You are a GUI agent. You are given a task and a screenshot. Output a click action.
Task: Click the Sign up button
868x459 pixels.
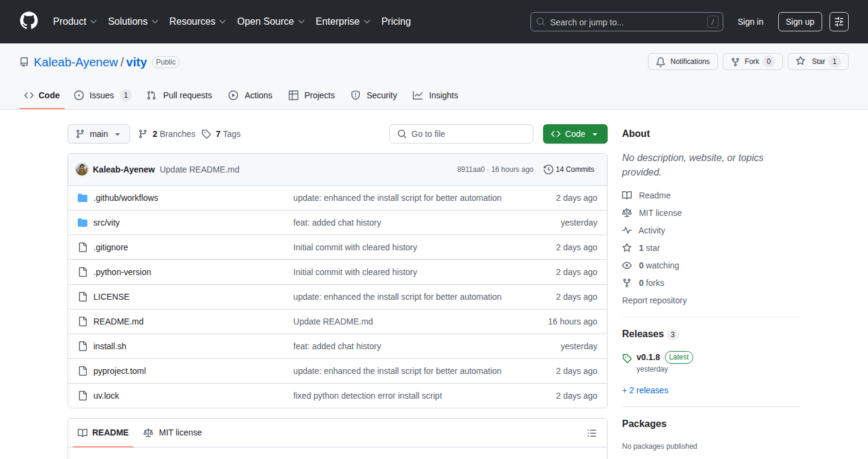coord(800,22)
